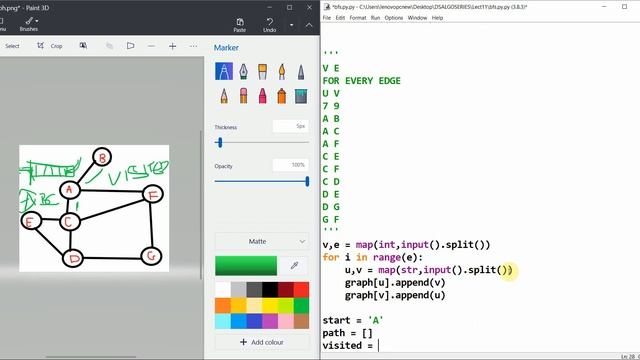Open the more options ellipsis

[x=193, y=46]
